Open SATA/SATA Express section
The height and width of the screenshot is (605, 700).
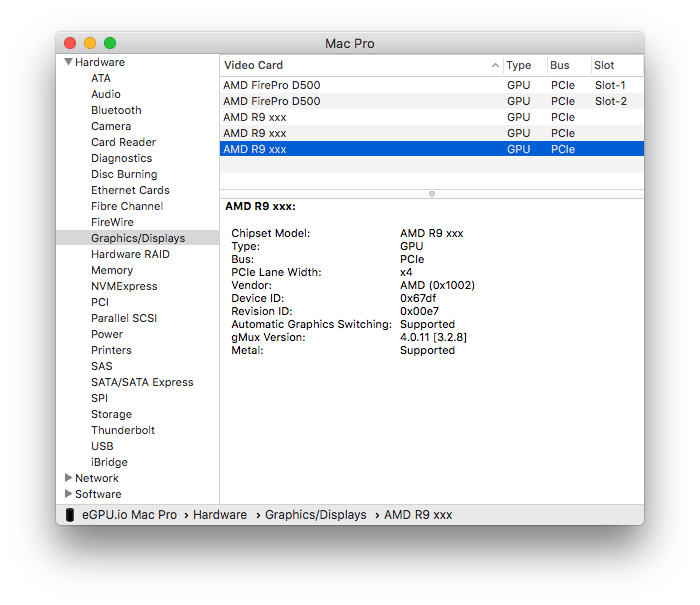click(x=142, y=382)
